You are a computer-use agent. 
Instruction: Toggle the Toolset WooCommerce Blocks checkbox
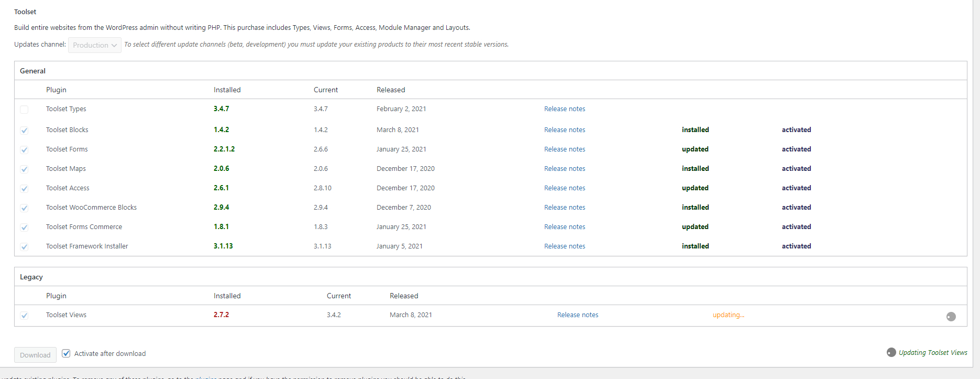pos(24,208)
